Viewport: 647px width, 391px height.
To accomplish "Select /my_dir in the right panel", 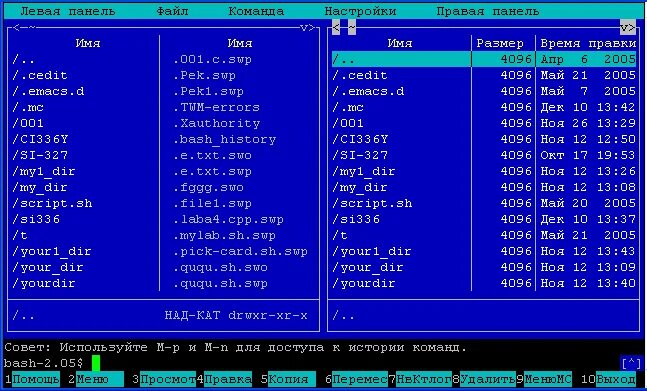I will pyautogui.click(x=360, y=188).
